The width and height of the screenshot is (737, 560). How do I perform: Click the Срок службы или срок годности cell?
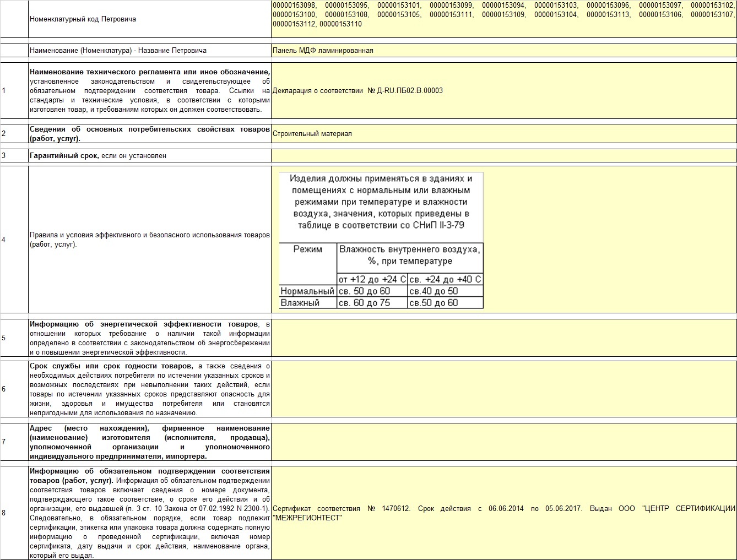point(150,389)
